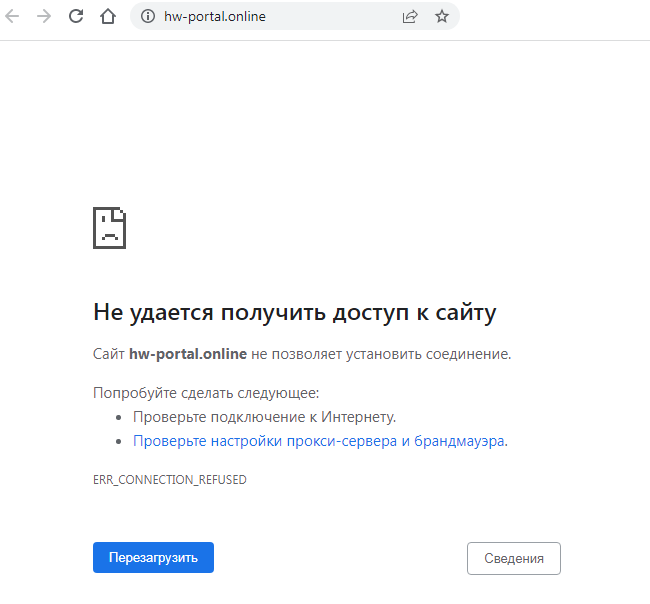Viewport: 650px width, 604px height.
Task: Click the browser Back arrow
Action: point(13,16)
